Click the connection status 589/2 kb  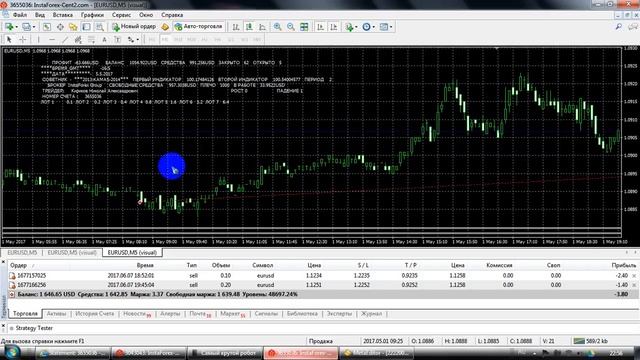pos(591,341)
